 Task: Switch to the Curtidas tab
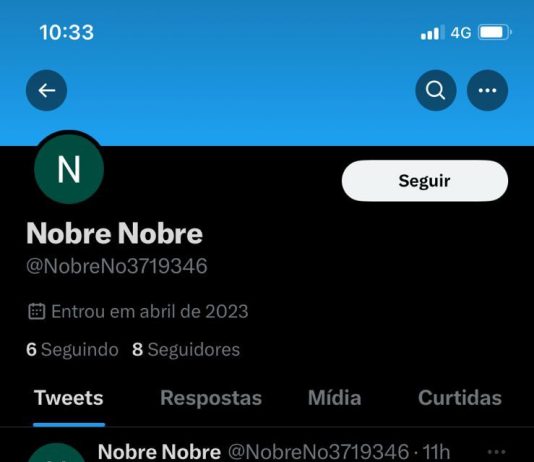pyautogui.click(x=460, y=398)
